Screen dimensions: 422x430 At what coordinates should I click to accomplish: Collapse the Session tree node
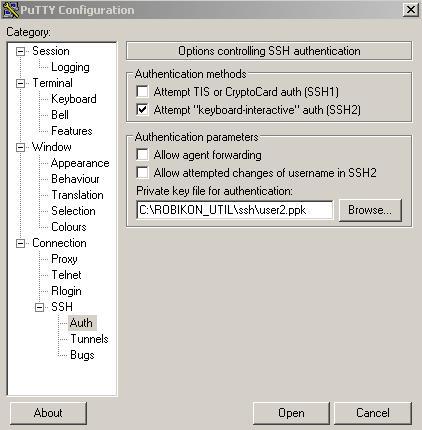[20, 51]
